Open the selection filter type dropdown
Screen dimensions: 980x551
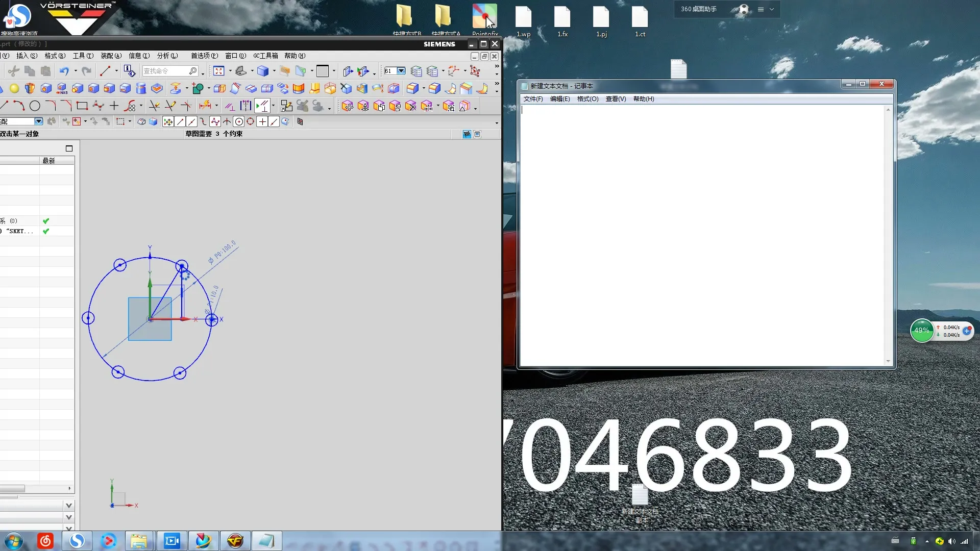click(x=38, y=122)
